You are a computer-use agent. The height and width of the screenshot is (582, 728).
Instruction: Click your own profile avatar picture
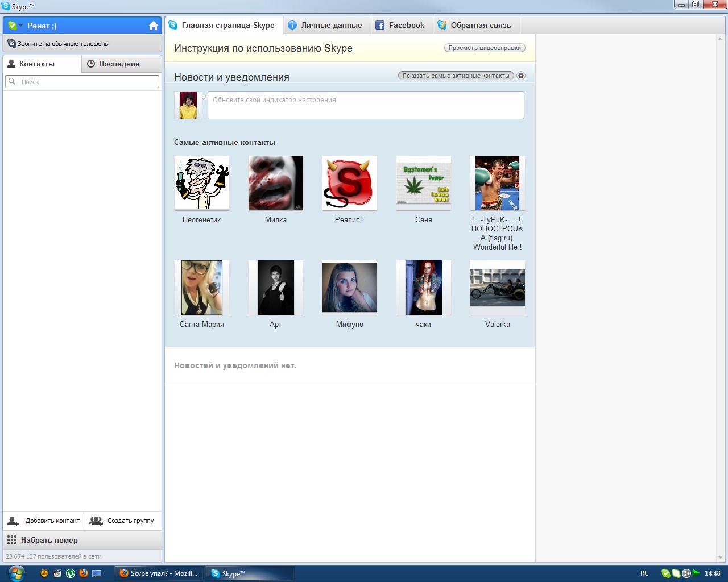click(188, 105)
